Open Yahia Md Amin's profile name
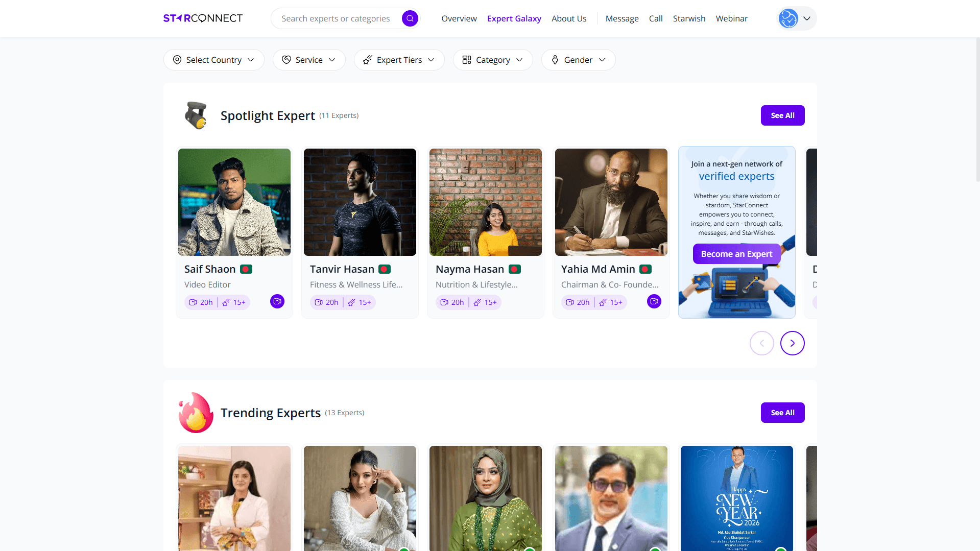Image resolution: width=980 pixels, height=551 pixels. [598, 269]
